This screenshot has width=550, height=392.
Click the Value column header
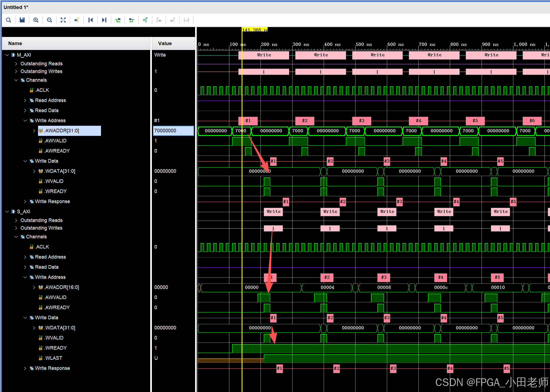coord(165,43)
